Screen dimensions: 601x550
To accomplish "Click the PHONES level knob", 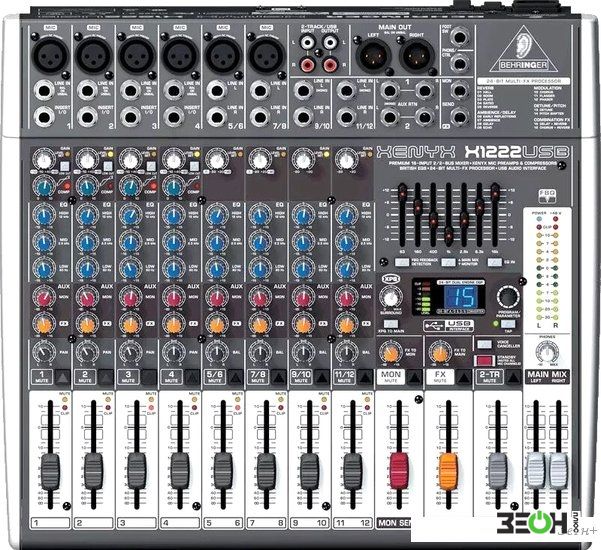I will click(547, 351).
